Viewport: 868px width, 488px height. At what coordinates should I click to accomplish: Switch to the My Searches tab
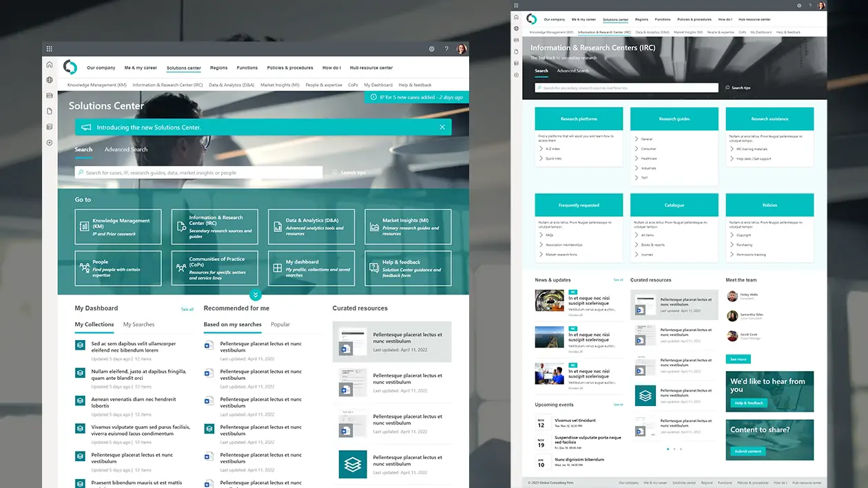pyautogui.click(x=138, y=324)
